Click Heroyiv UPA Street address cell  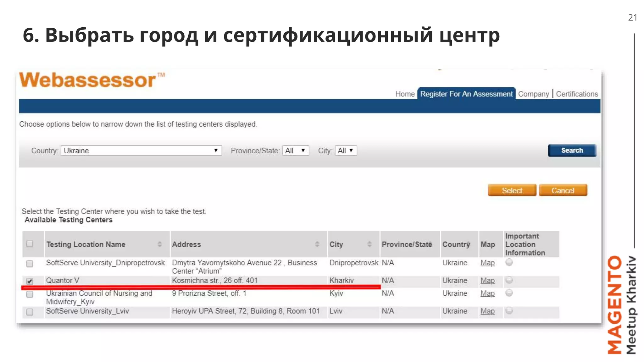[246, 311]
